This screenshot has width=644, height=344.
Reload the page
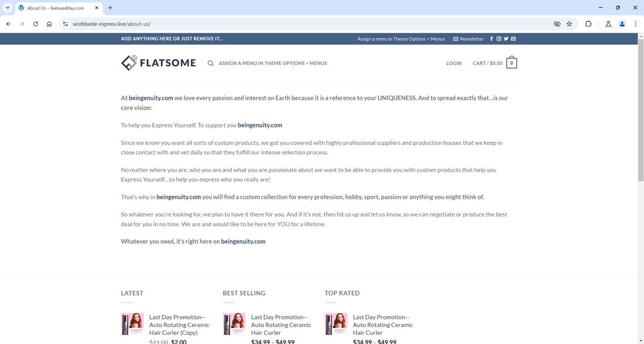[x=35, y=24]
